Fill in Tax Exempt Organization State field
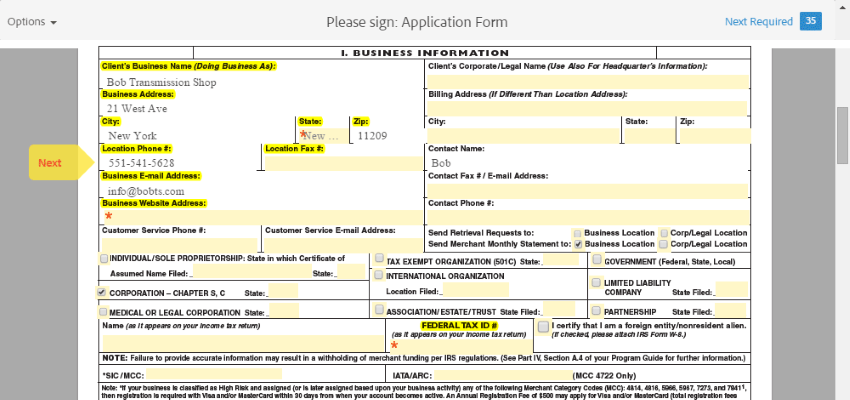 561,259
